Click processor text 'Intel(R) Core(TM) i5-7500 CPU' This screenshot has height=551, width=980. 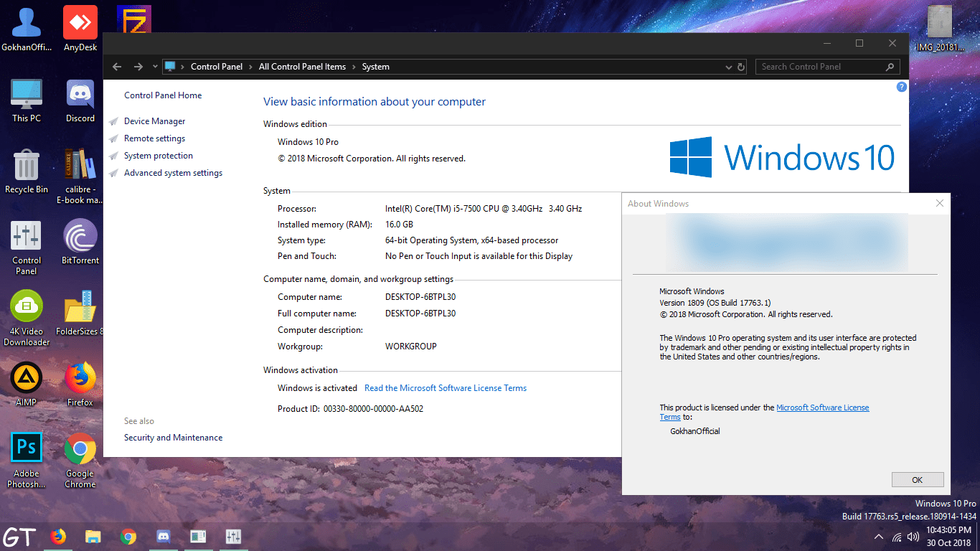point(484,209)
